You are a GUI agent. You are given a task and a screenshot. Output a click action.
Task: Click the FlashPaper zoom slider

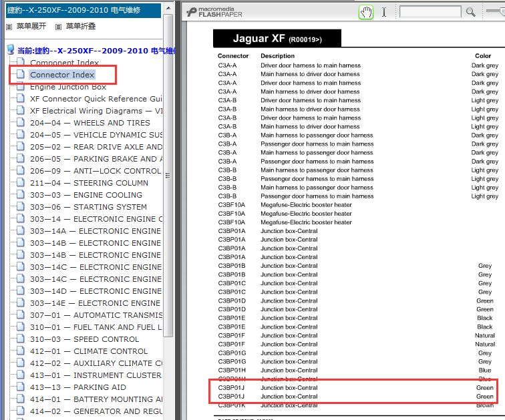tap(496, 11)
